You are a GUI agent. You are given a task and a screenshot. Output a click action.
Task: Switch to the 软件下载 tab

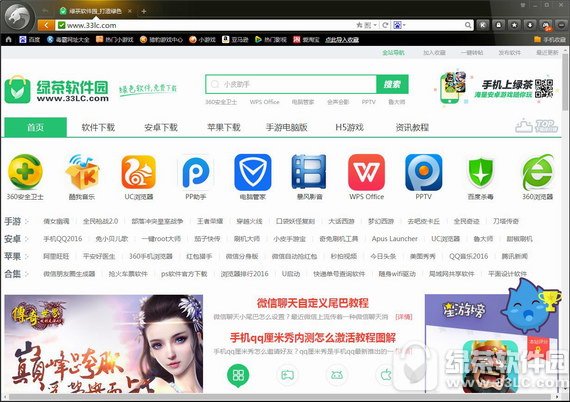tap(98, 127)
